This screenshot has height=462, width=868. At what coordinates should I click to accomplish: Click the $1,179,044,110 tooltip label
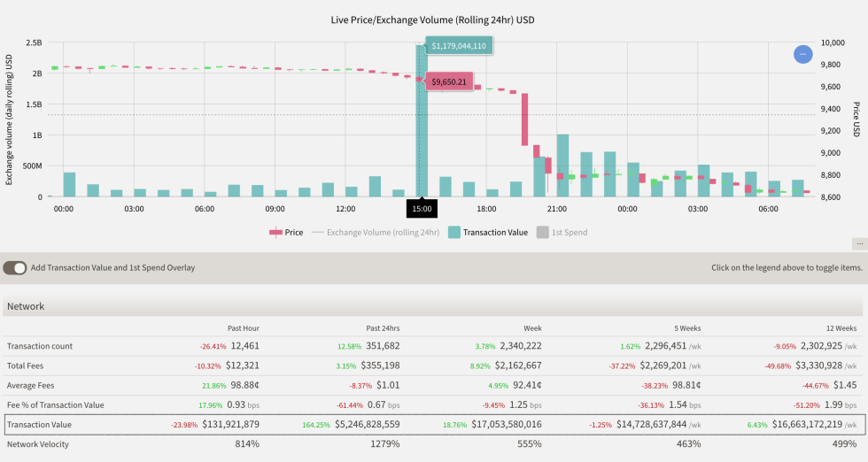point(459,46)
